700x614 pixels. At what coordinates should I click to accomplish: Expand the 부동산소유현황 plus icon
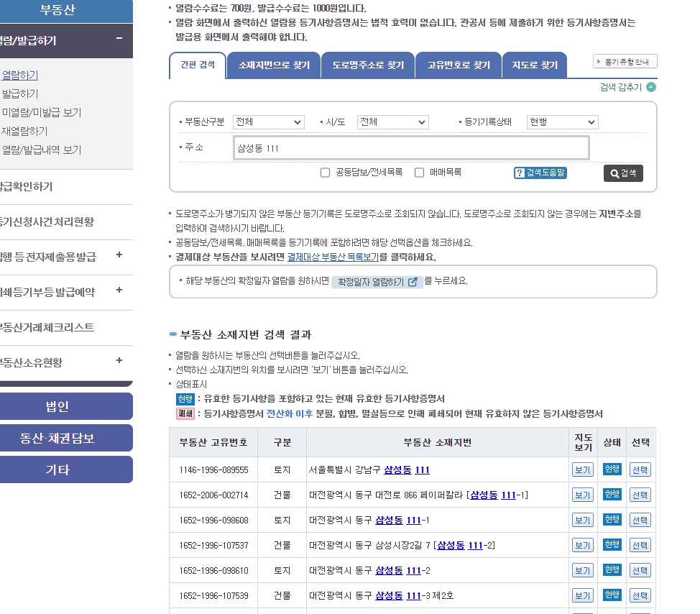[x=119, y=360]
